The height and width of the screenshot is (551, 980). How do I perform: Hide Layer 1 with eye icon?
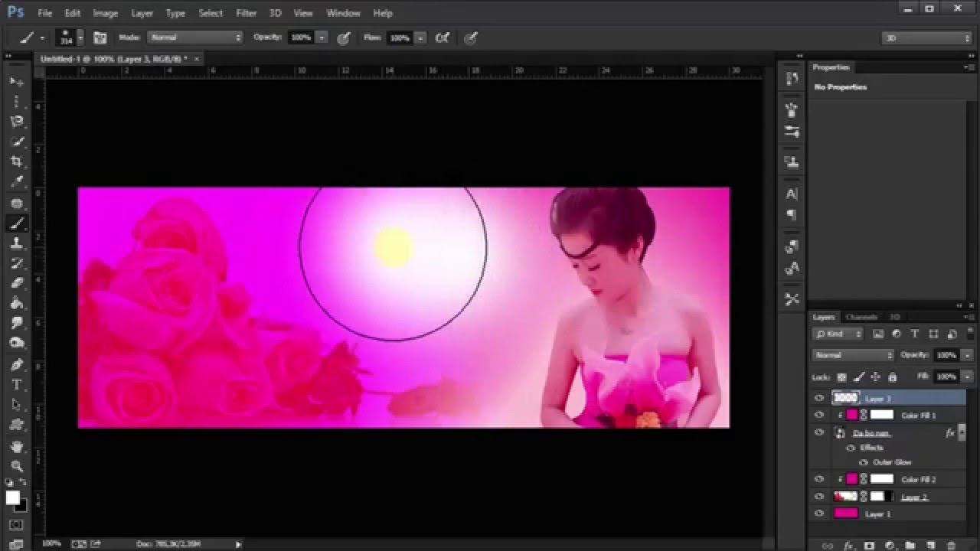coord(819,514)
